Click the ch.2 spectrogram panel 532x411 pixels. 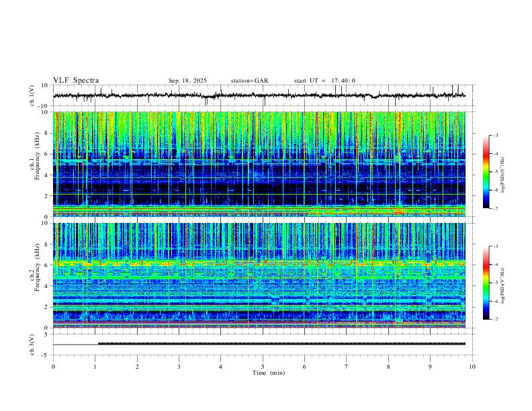click(259, 275)
